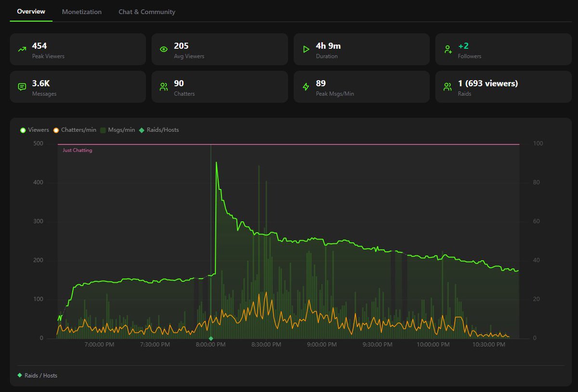Click the right axis 100 label
The height and width of the screenshot is (392, 578).
coord(538,144)
